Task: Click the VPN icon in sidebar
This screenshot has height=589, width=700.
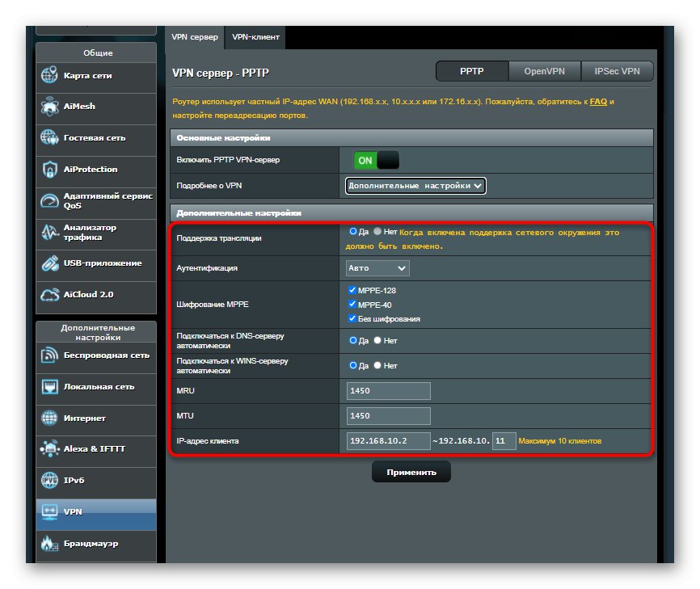Action: click(x=49, y=511)
